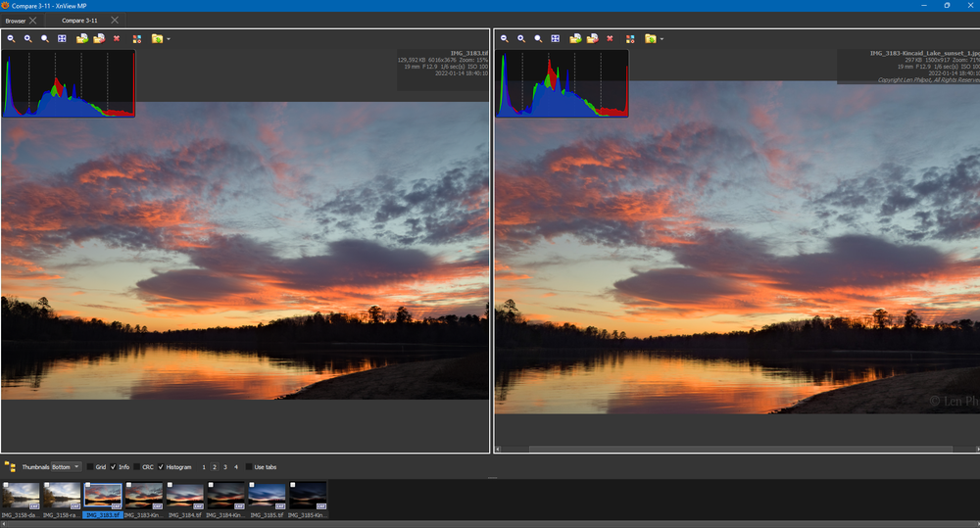Image resolution: width=980 pixels, height=528 pixels.
Task: Click the folder tree icon beside Thumbnails label
Action: click(10, 467)
